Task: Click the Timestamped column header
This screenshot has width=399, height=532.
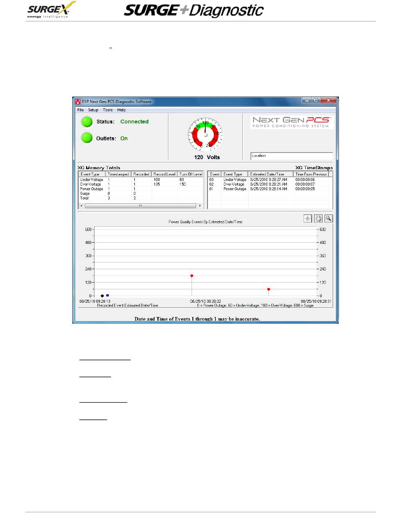Action: click(x=118, y=174)
